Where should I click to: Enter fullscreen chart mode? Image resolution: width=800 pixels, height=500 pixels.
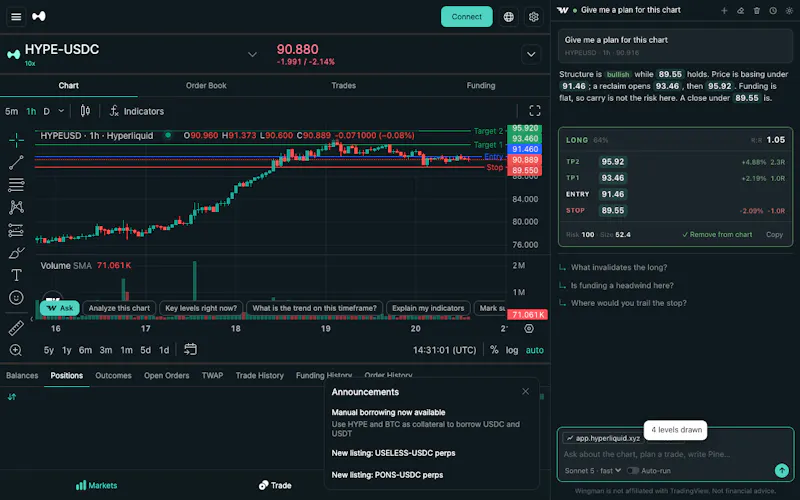pos(534,111)
